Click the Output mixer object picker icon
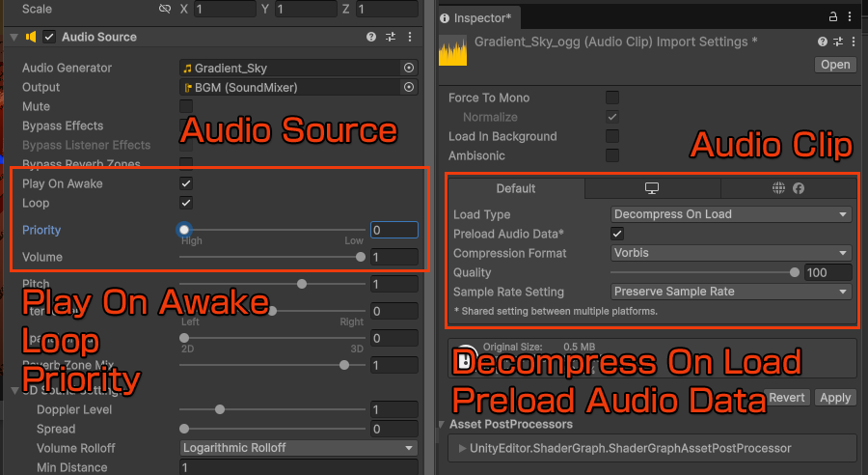This screenshot has height=475, width=868. click(x=409, y=88)
